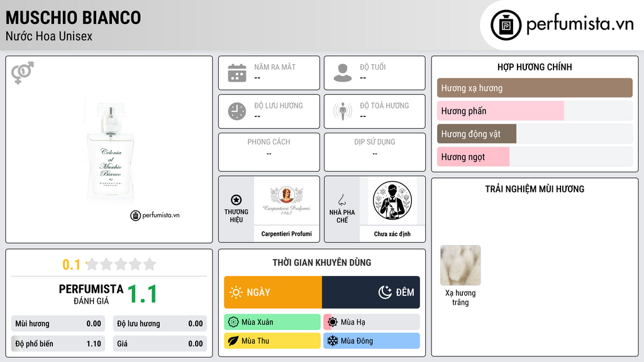Click the unisex gender symbol icon
This screenshot has height=362, width=644.
click(x=23, y=73)
